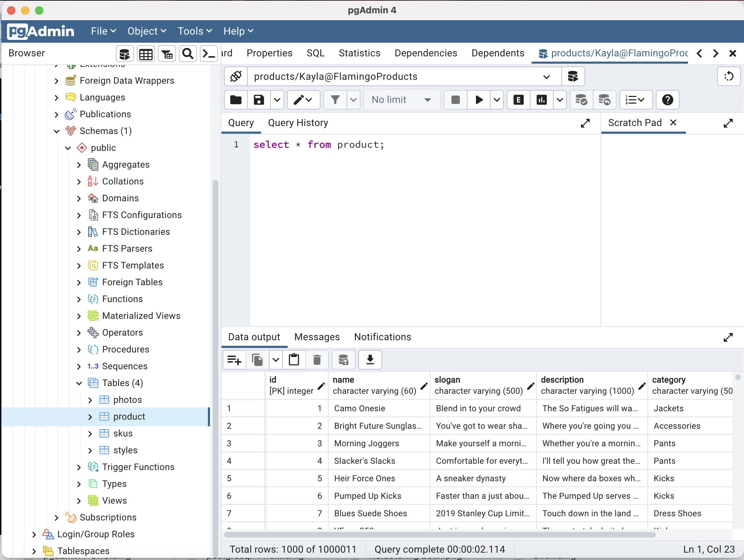The width and height of the screenshot is (744, 560).
Task: Download results as CSV file
Action: click(x=370, y=360)
